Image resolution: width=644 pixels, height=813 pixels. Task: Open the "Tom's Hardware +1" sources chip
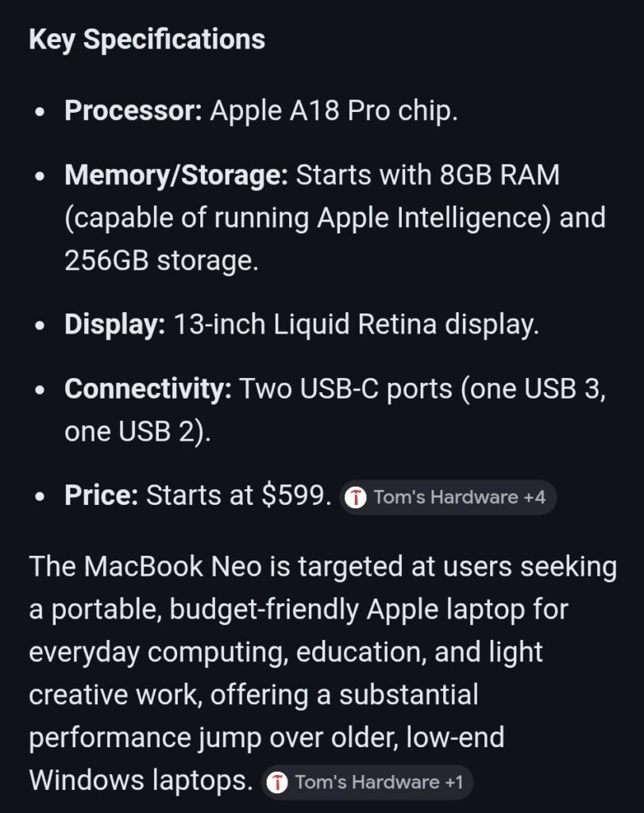coord(368,782)
